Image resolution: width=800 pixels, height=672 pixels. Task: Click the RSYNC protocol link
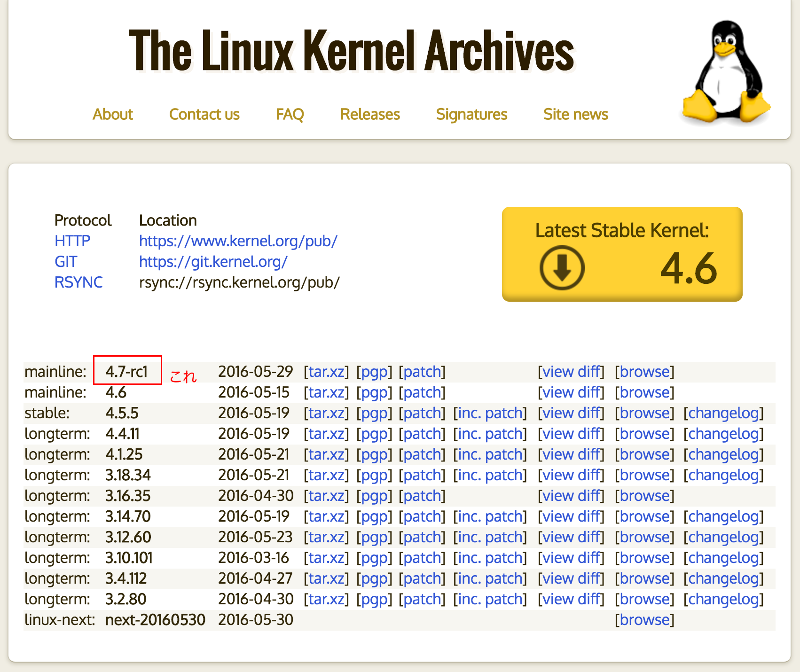pos(78,282)
